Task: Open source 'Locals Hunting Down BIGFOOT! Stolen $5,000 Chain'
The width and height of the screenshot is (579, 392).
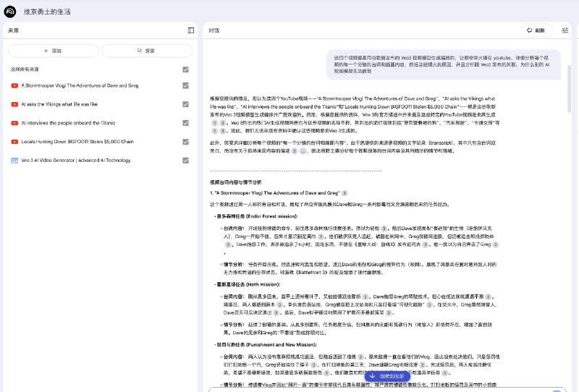Action: tap(77, 142)
